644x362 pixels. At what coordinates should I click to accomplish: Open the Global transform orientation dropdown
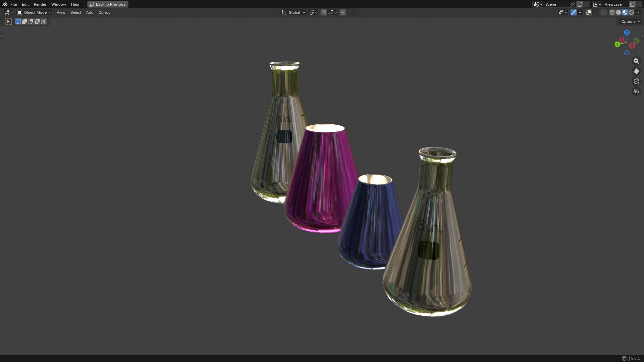click(293, 12)
